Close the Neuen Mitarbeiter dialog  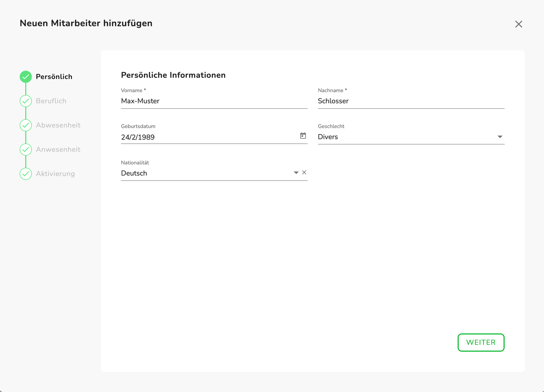pyautogui.click(x=518, y=24)
